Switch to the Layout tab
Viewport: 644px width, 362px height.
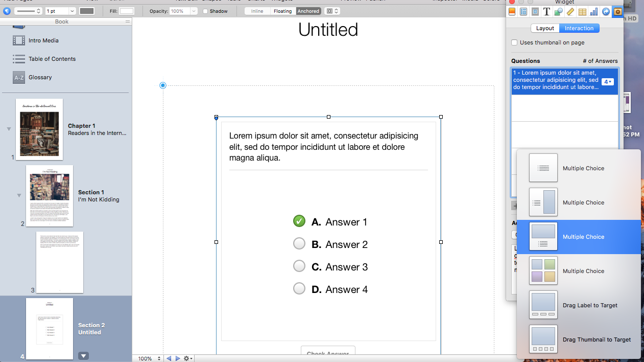pyautogui.click(x=545, y=28)
